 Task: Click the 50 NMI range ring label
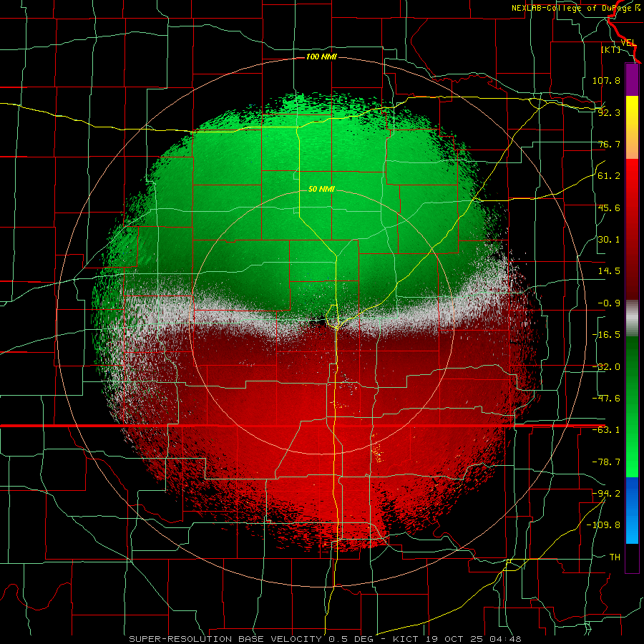coord(321,189)
